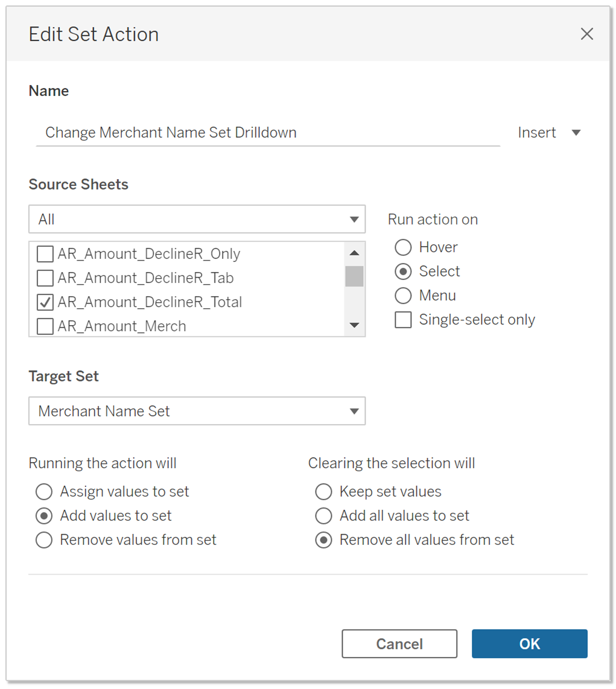This screenshot has height=689, width=616.
Task: Close the Edit Set Action dialog
Action: click(x=586, y=34)
